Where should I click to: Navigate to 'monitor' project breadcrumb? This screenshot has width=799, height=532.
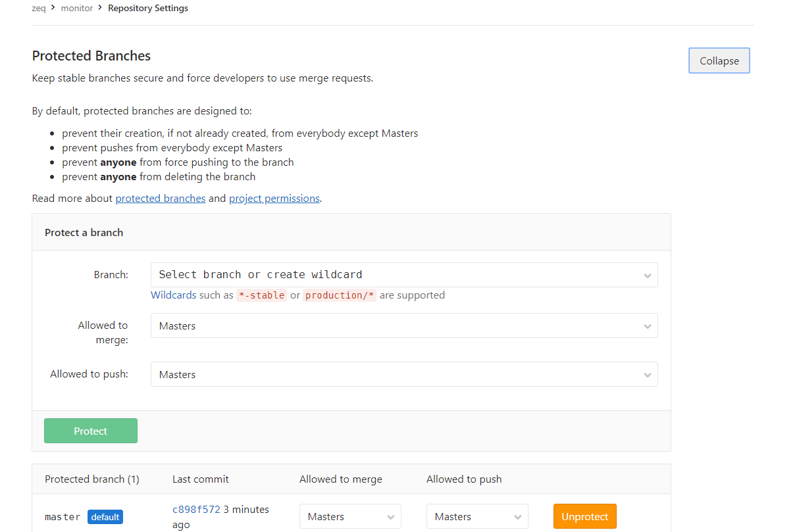coord(77,9)
